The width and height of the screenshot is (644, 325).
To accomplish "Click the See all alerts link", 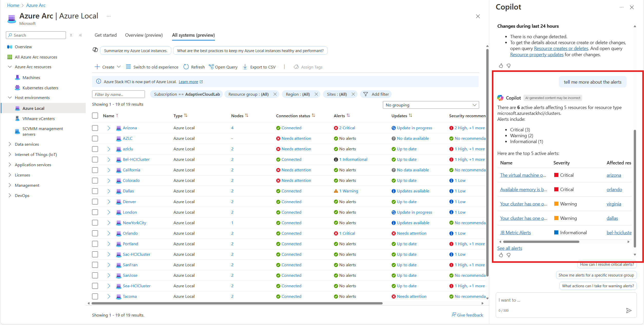I will (509, 248).
